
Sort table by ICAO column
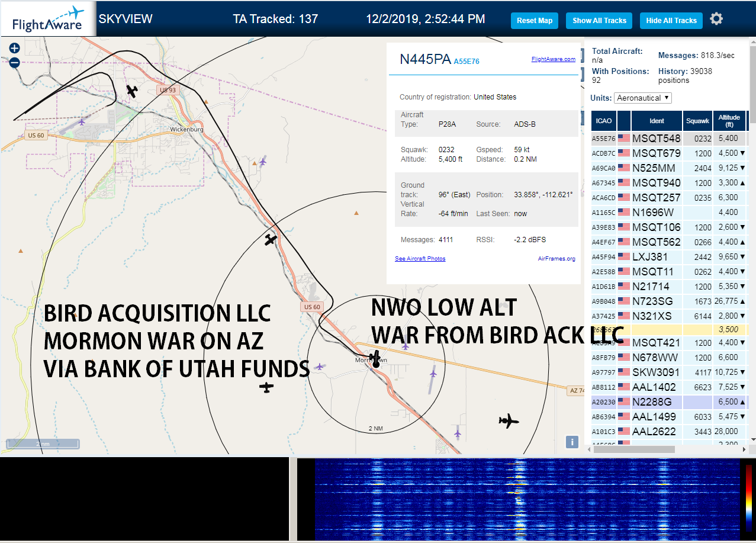[x=604, y=121]
